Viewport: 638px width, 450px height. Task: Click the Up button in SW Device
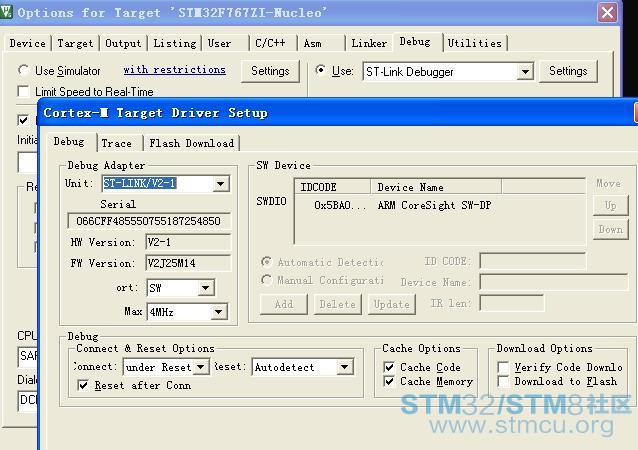tap(610, 205)
